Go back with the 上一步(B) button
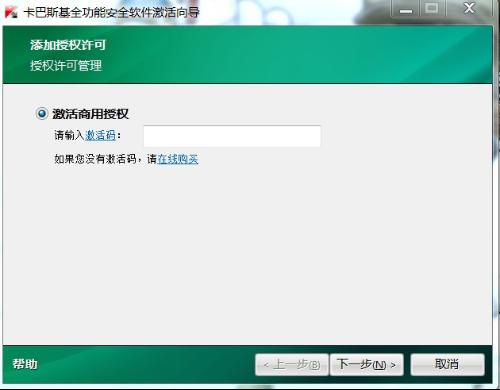500x390 pixels. point(292,365)
